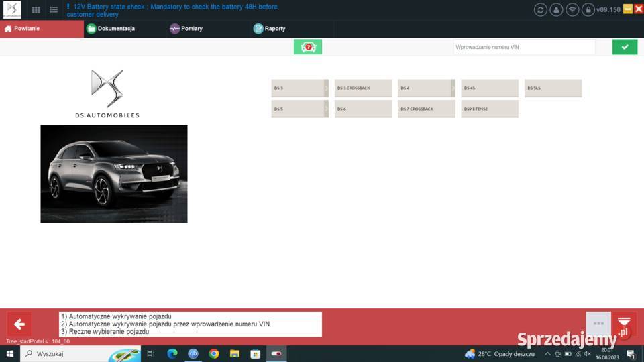Click the active diagnostic app taskbar icon
Screen dimensions: 644x362
276,353
